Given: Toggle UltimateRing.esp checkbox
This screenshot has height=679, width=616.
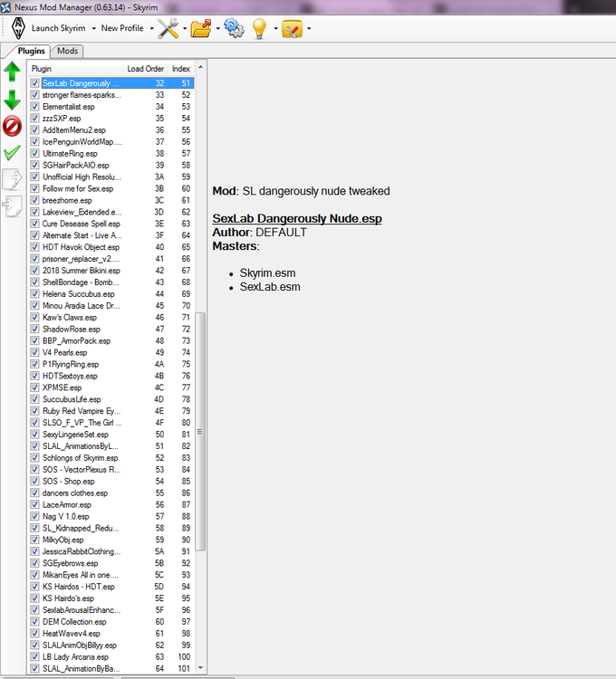Looking at the screenshot, I should coord(34,153).
